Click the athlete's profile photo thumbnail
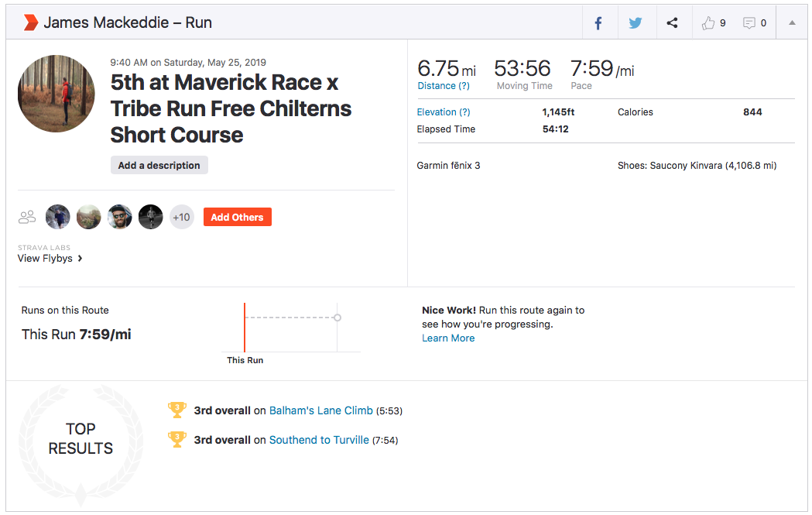The height and width of the screenshot is (515, 812). [x=57, y=94]
